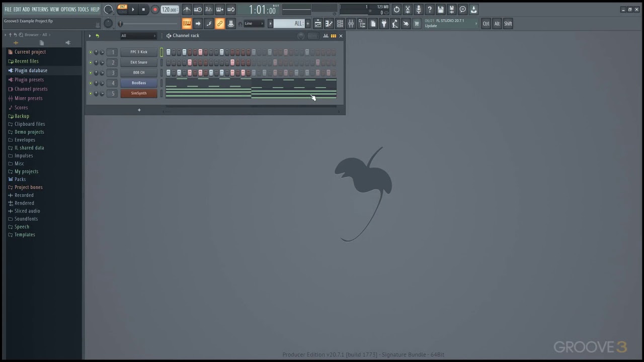644x362 pixels.
Task: Save the project with floppy disk icon
Action: coord(441,10)
